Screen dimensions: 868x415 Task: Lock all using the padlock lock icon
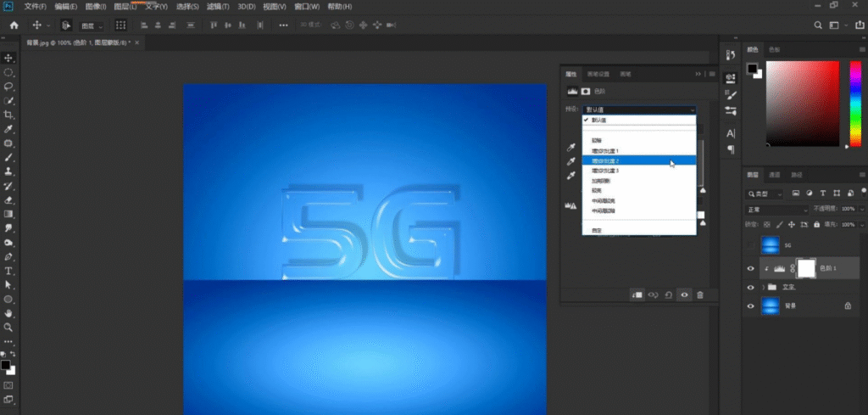click(815, 225)
